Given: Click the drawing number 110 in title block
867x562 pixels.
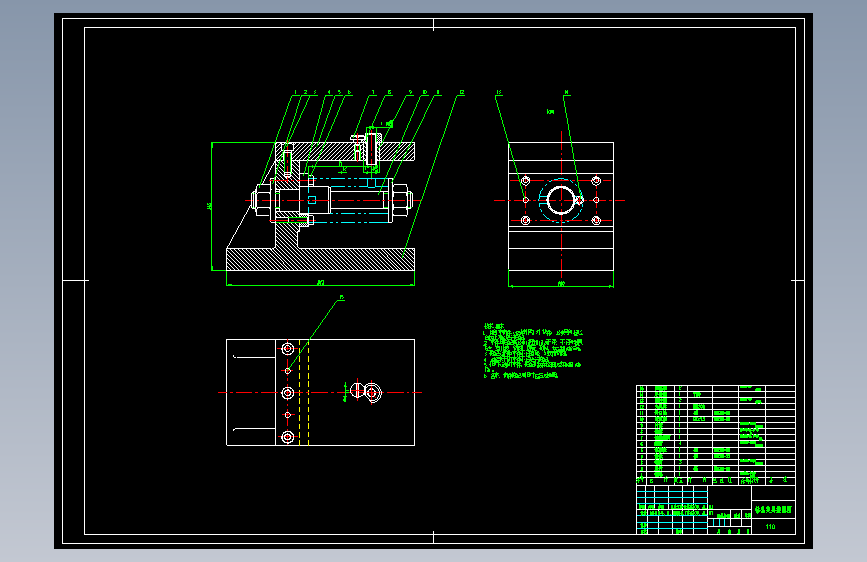Looking at the screenshot, I should click(770, 527).
